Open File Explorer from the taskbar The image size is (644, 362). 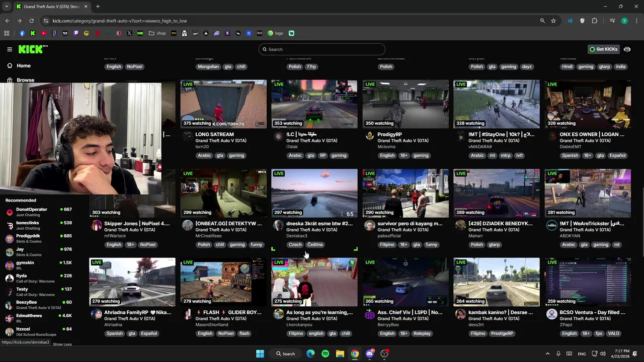pyautogui.click(x=340, y=353)
